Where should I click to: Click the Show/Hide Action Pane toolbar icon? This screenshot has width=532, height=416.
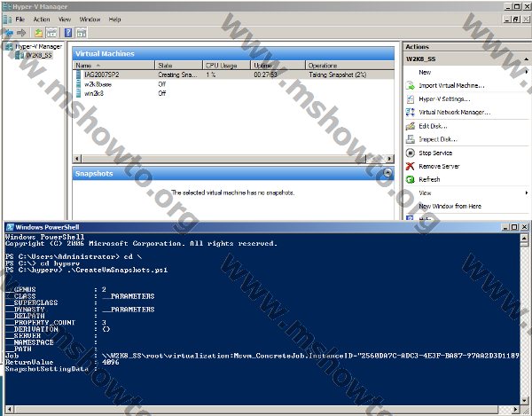(x=82, y=33)
